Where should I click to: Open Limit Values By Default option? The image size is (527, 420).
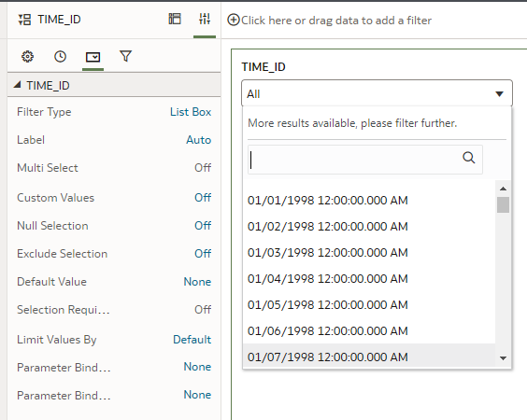pos(192,340)
